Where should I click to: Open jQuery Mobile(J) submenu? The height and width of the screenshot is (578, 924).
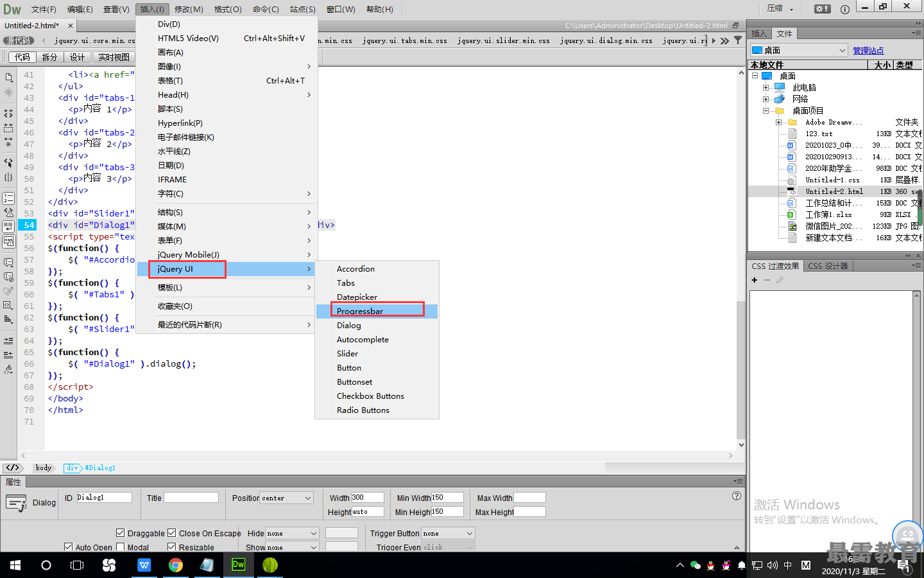pyautogui.click(x=227, y=254)
